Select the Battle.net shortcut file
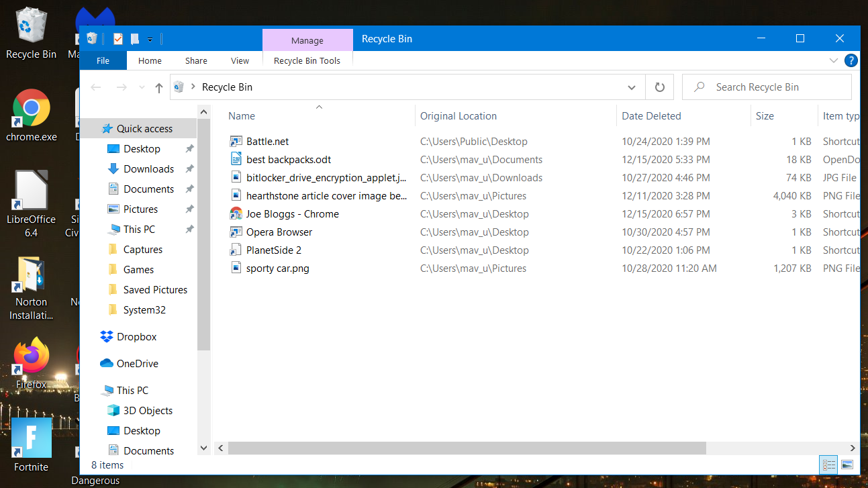Image resolution: width=868 pixels, height=488 pixels. point(267,142)
